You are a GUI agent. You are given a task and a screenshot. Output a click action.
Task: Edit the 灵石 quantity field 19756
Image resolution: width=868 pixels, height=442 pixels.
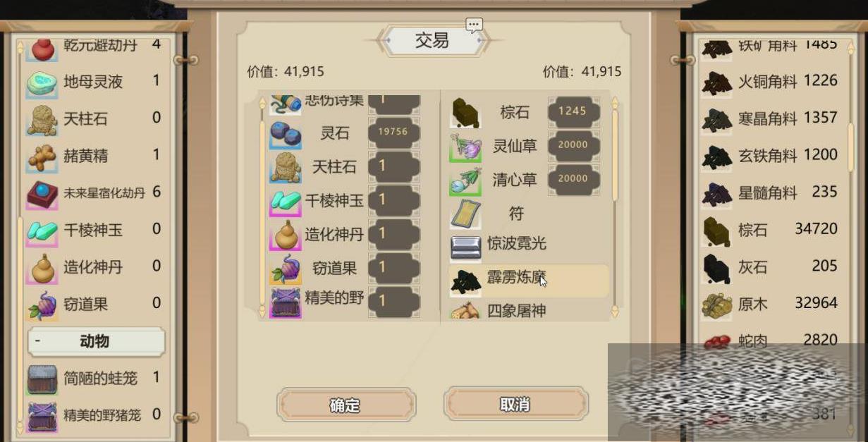(393, 133)
